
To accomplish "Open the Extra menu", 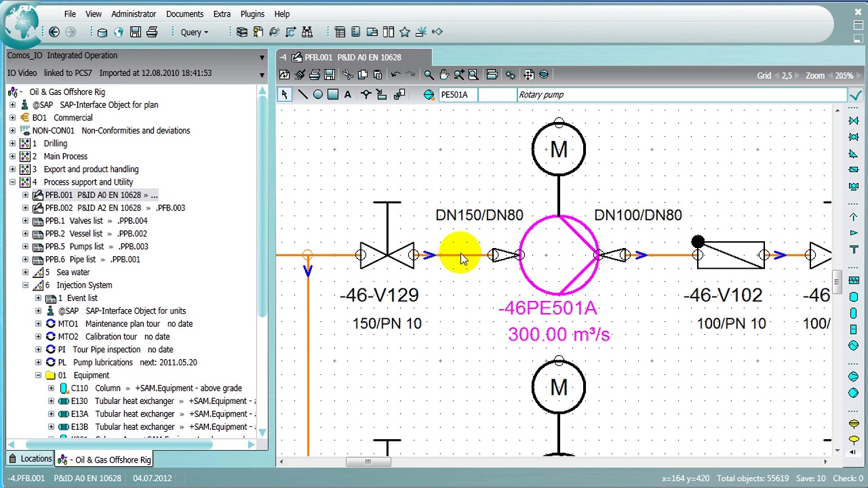I will [222, 14].
